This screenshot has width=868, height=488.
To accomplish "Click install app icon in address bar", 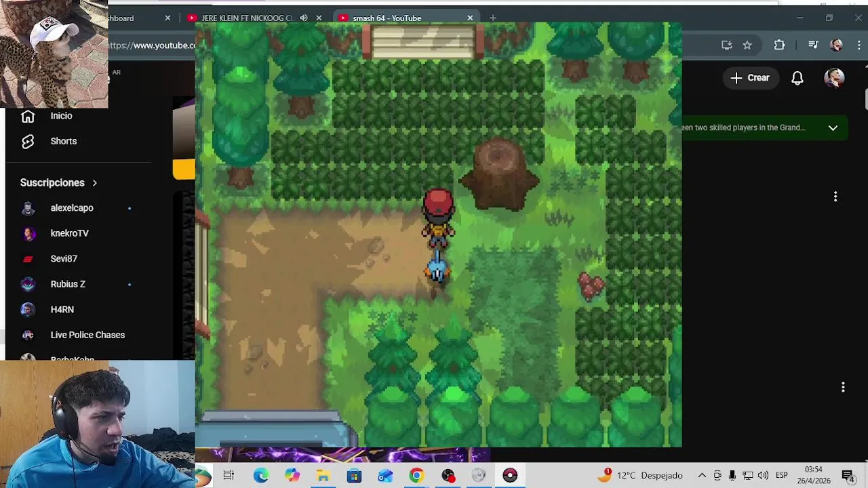I will point(726,45).
